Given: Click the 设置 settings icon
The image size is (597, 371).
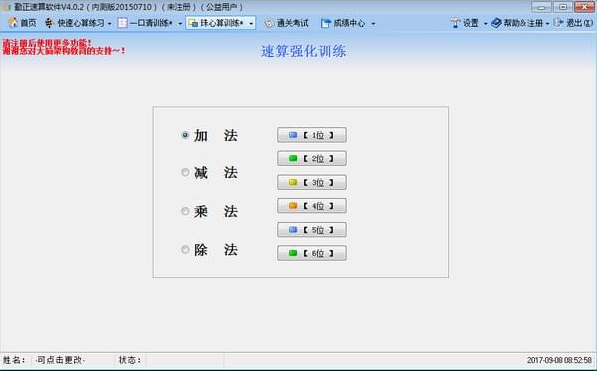Looking at the screenshot, I should [455, 23].
